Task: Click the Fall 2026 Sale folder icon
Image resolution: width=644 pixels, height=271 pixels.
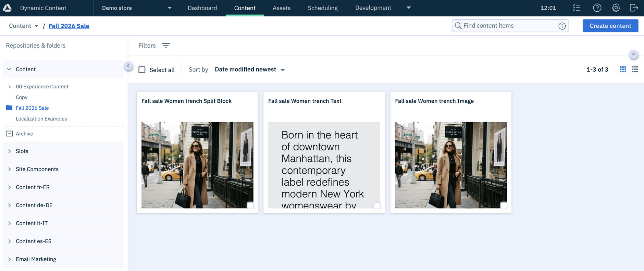Action: 9,108
